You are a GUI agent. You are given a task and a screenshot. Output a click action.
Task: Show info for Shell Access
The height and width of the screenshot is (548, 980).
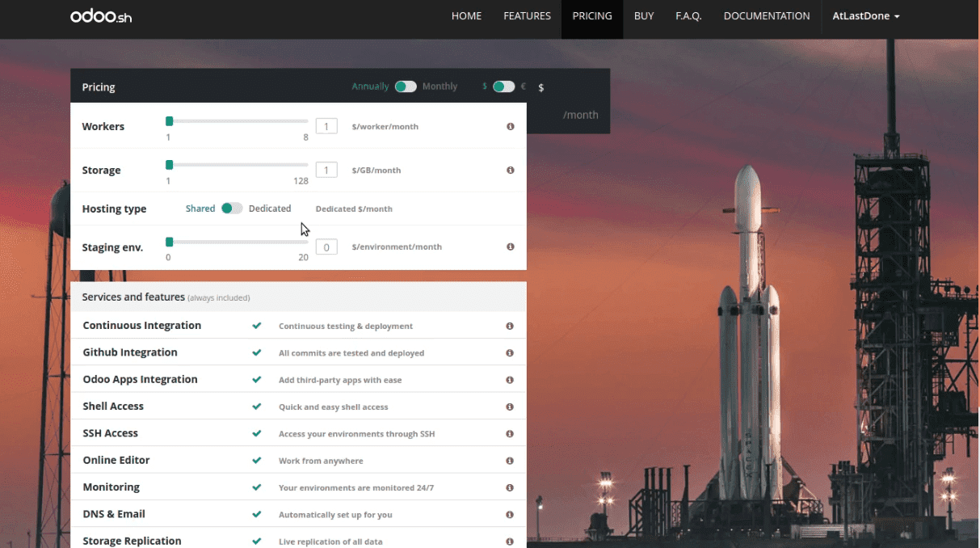(510, 407)
